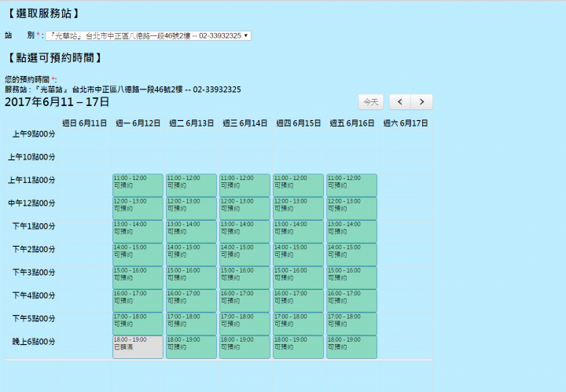Book Thursday 6月15日 14:00 - 15:00 slot
Image resolution: width=566 pixels, height=392 pixels.
click(298, 255)
